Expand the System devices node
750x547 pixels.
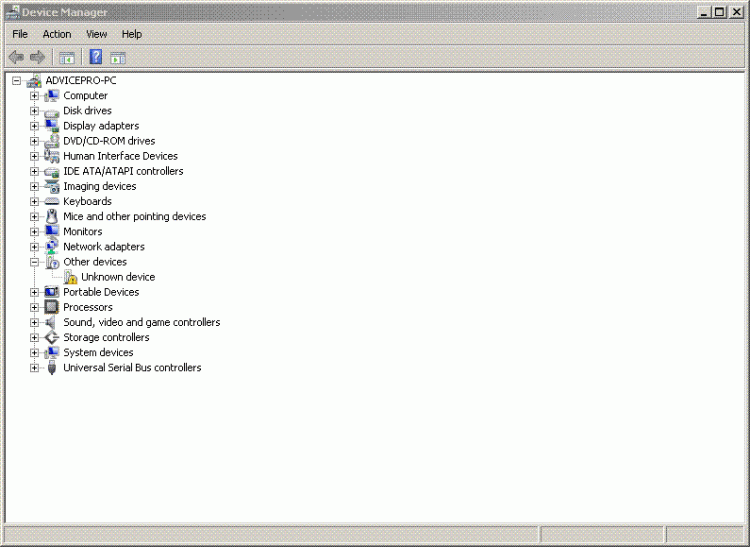tap(34, 352)
